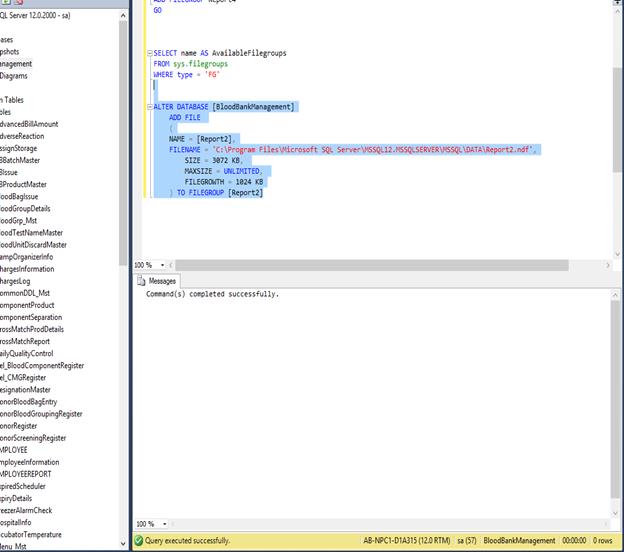The width and height of the screenshot is (624, 552).
Task: Click Object Explorer scrollbar up arrow
Action: pos(123,16)
